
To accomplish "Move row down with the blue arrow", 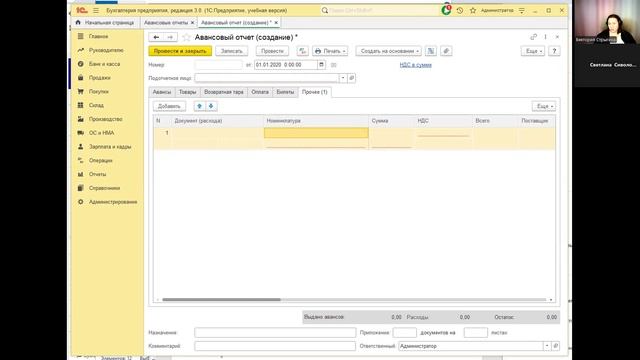I will (211, 106).
